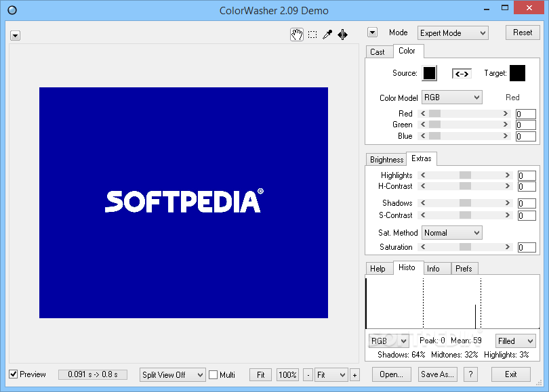The width and height of the screenshot is (549, 392).
Task: Open the Sat. Method dropdown
Action: (x=451, y=233)
